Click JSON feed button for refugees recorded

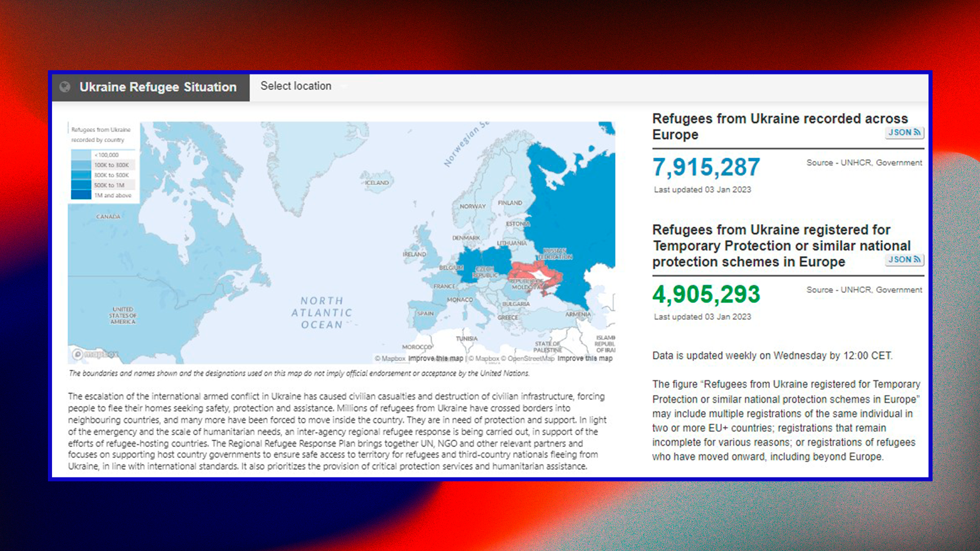(904, 133)
